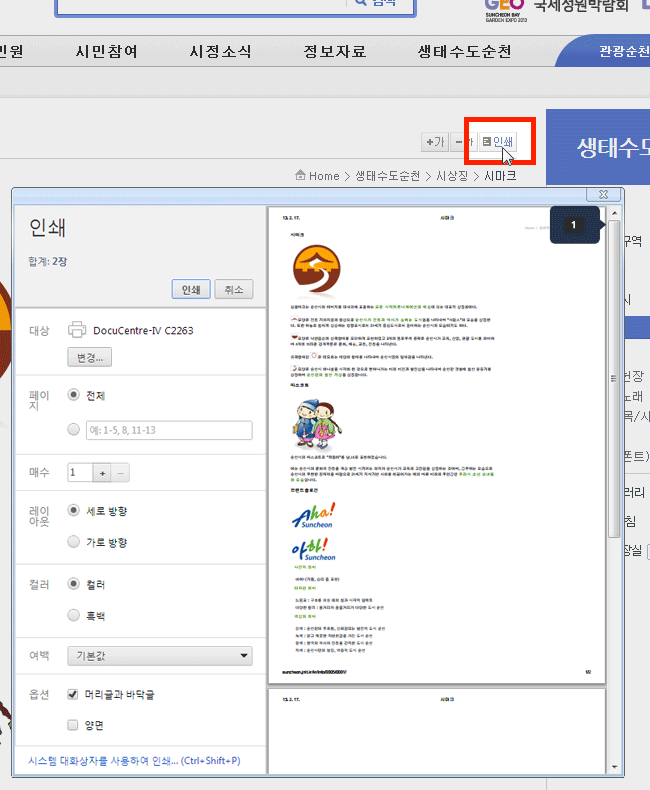650x790 pixels.
Task: Open the 생태수도순천 menu
Action: (x=465, y=51)
